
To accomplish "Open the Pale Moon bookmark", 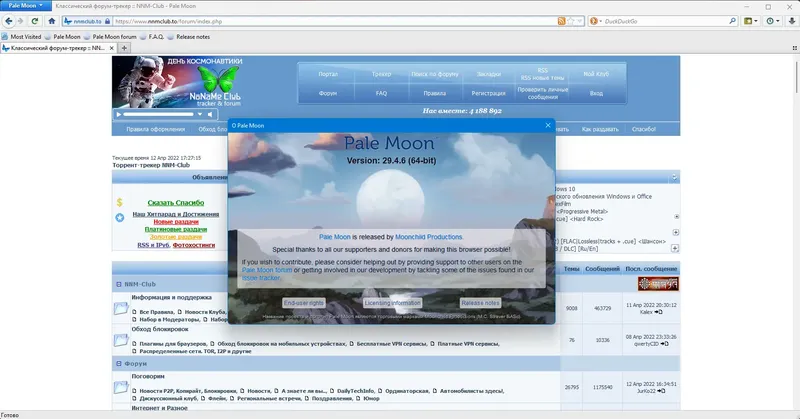I will 63,37.
